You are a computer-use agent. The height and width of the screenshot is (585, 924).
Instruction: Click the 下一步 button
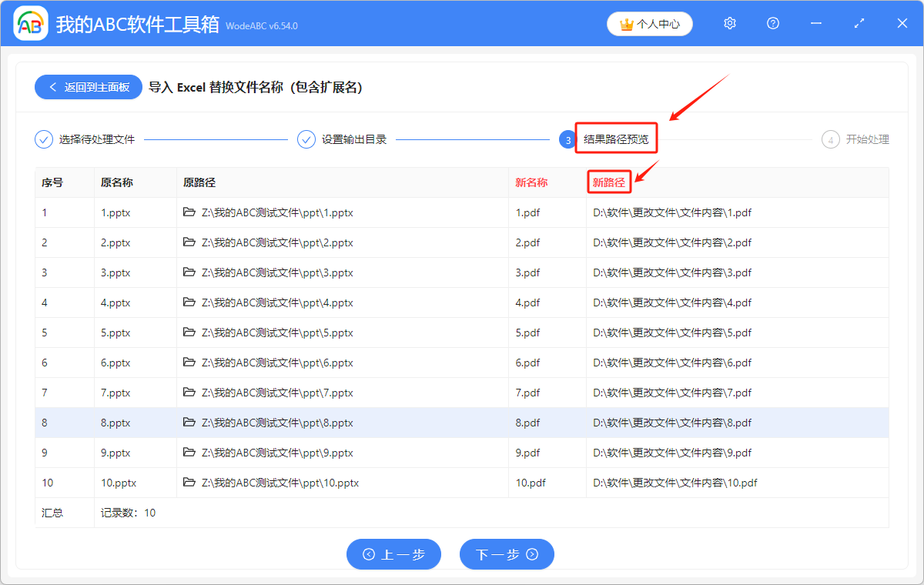(507, 554)
